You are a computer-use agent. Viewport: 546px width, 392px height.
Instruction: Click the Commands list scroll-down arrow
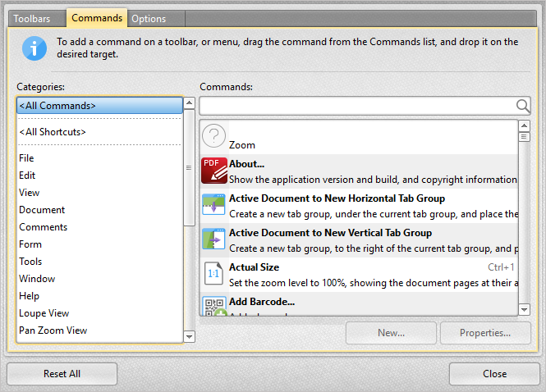(524, 310)
